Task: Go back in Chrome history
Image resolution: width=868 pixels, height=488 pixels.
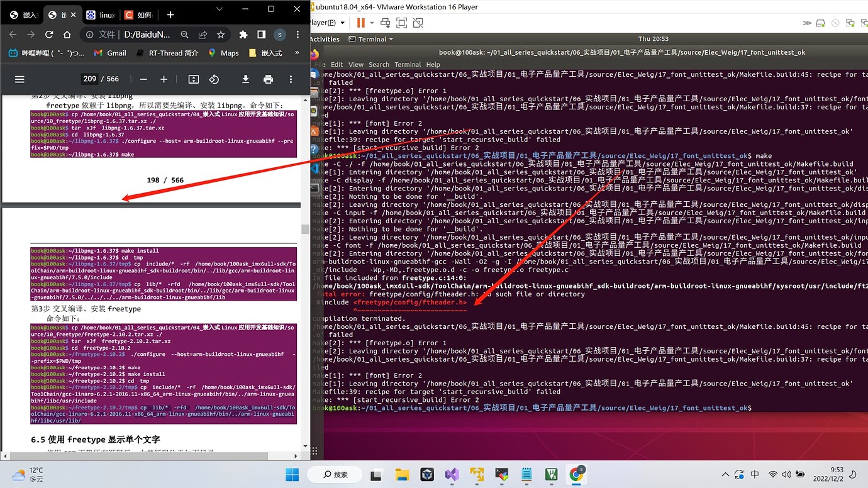Action: [13, 35]
